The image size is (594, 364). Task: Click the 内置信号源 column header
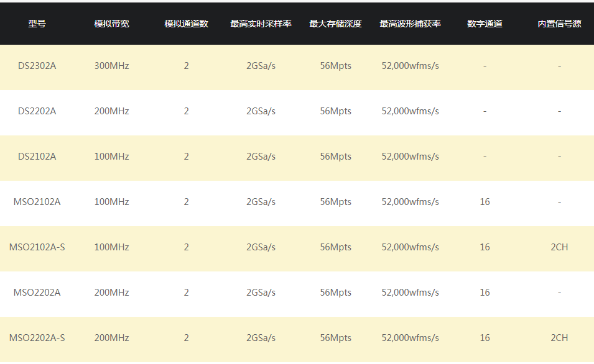pos(559,24)
